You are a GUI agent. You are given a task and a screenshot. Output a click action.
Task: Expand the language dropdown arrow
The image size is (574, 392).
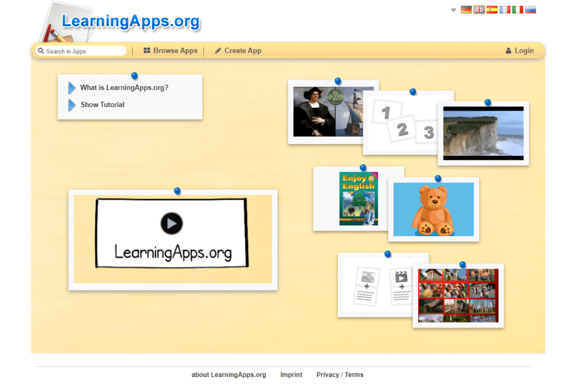coord(453,10)
